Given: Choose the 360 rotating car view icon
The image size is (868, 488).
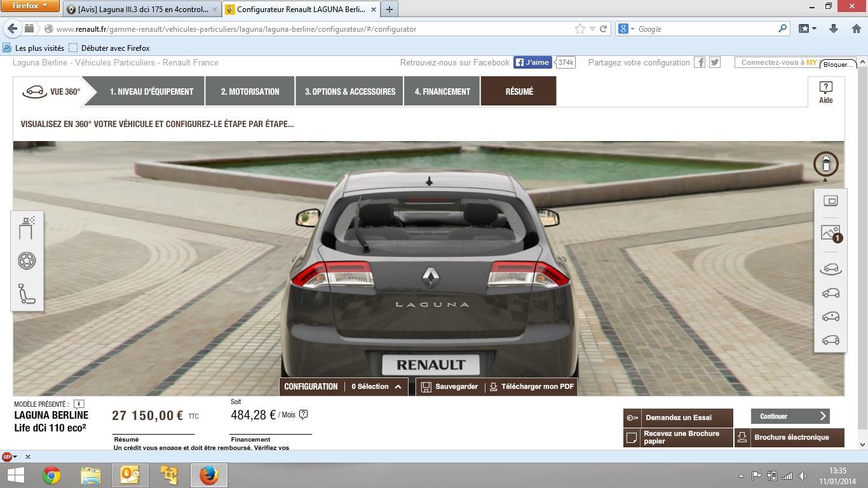Looking at the screenshot, I should point(831,269).
